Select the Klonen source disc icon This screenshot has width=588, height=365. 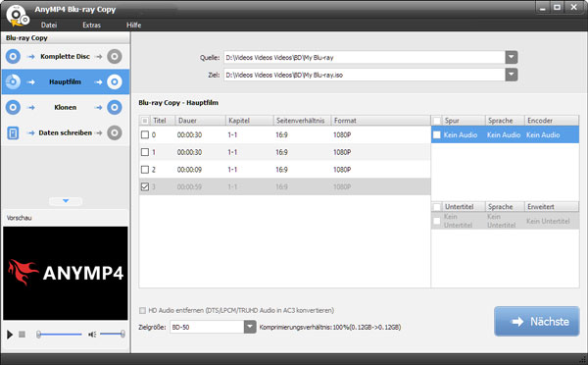pyautogui.click(x=13, y=107)
